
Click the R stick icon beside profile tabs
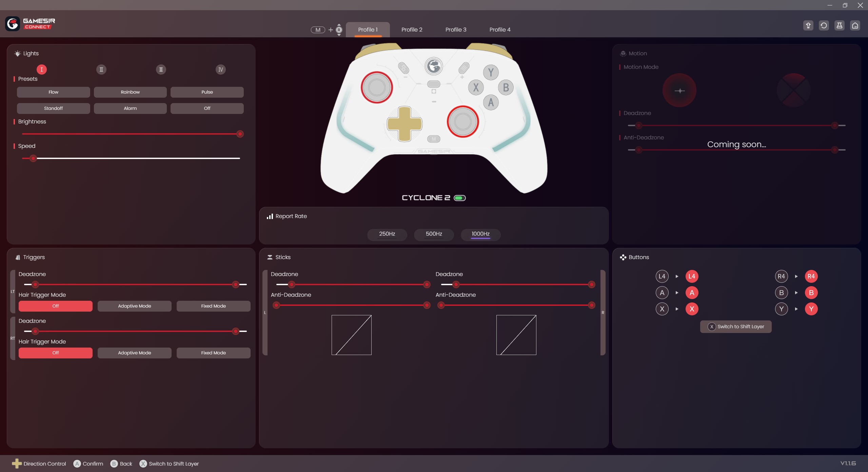tap(339, 30)
